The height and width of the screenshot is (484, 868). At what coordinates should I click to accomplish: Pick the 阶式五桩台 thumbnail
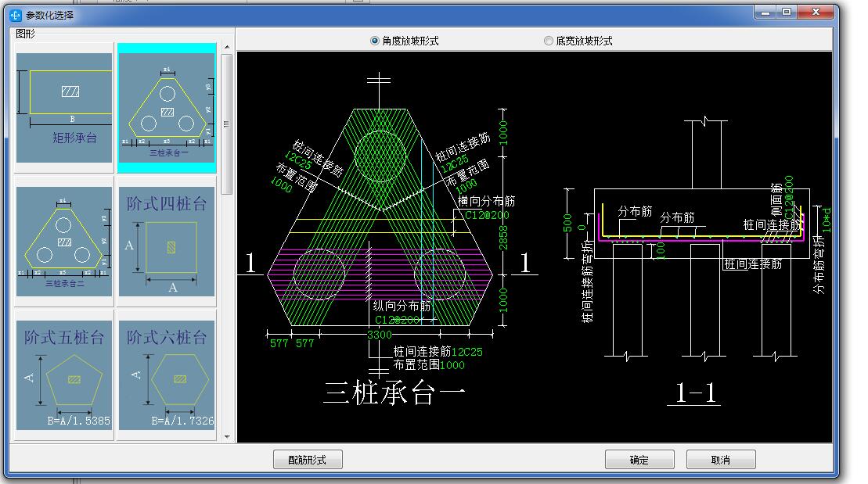pos(64,375)
